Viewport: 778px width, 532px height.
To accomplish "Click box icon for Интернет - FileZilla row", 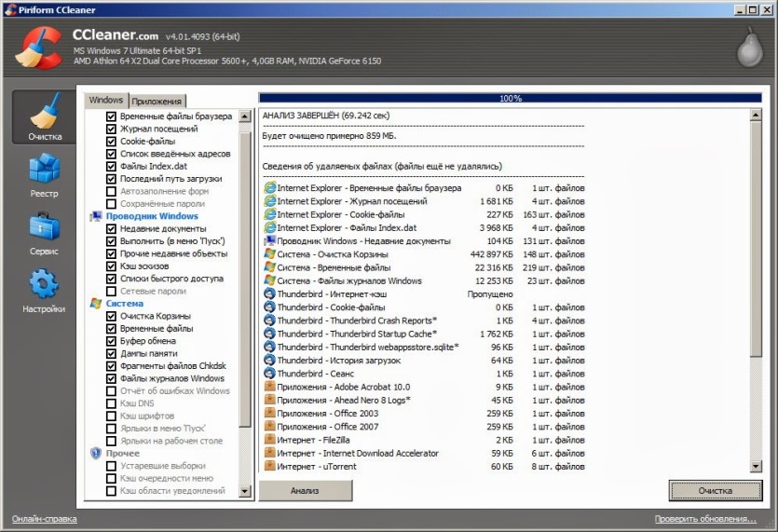I will (269, 440).
